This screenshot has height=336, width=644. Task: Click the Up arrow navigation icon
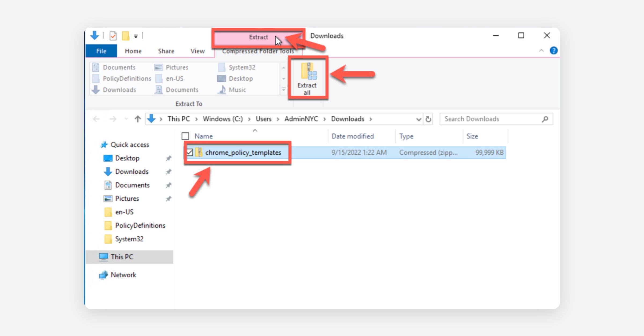(x=138, y=119)
